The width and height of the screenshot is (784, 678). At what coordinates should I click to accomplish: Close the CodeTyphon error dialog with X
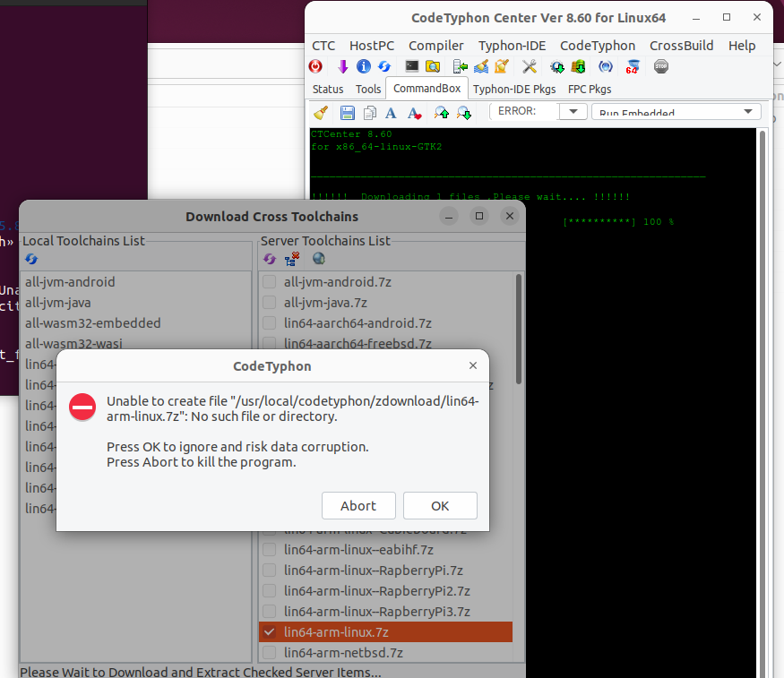point(473,365)
